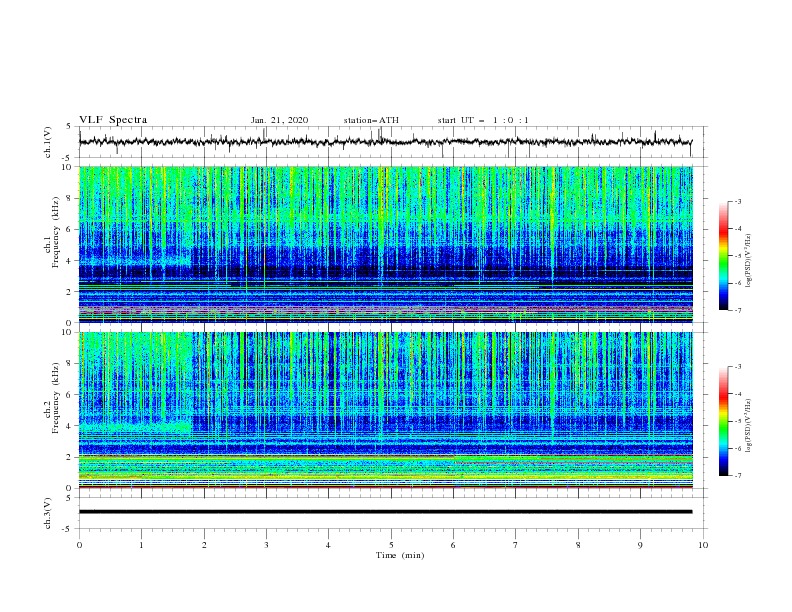Select the date label "Jan. 21, 2020"
This screenshot has height=612, width=792.
point(279,120)
